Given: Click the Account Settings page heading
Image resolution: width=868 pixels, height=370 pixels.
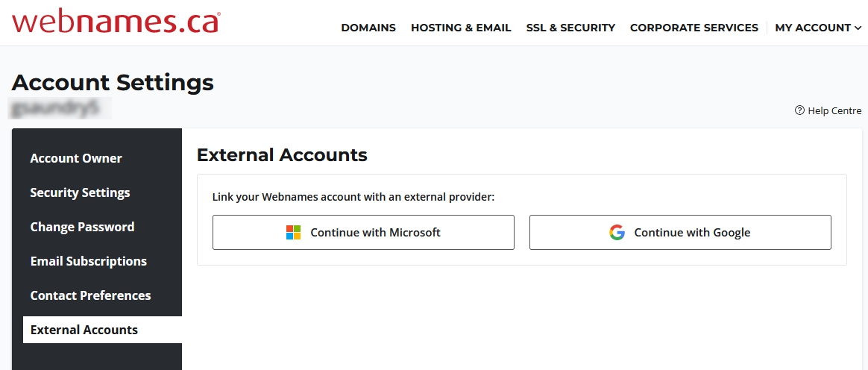Looking at the screenshot, I should click(x=113, y=83).
